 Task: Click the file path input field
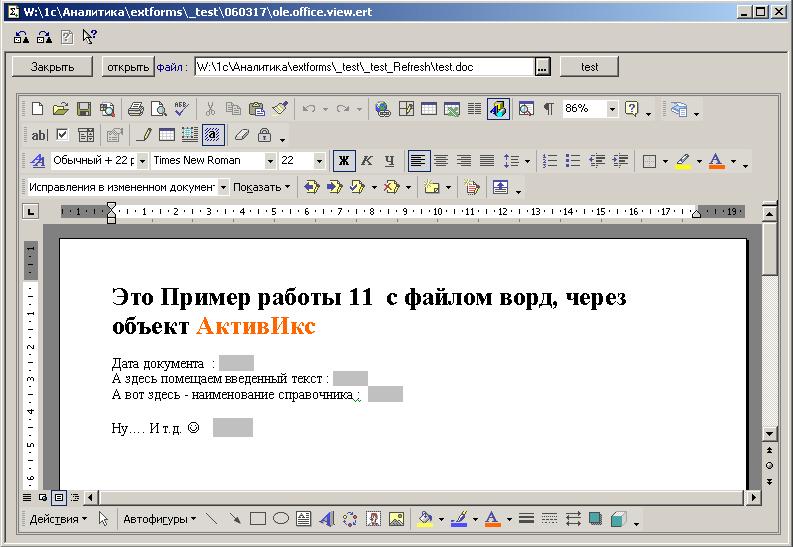[364, 67]
